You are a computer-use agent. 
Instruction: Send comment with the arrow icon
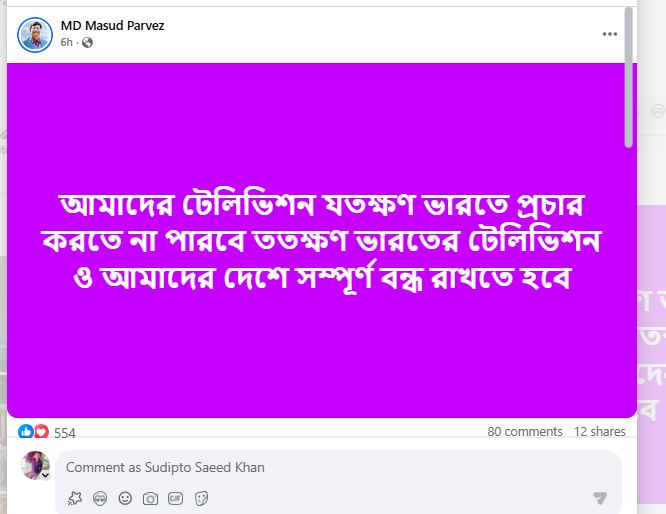pos(600,498)
